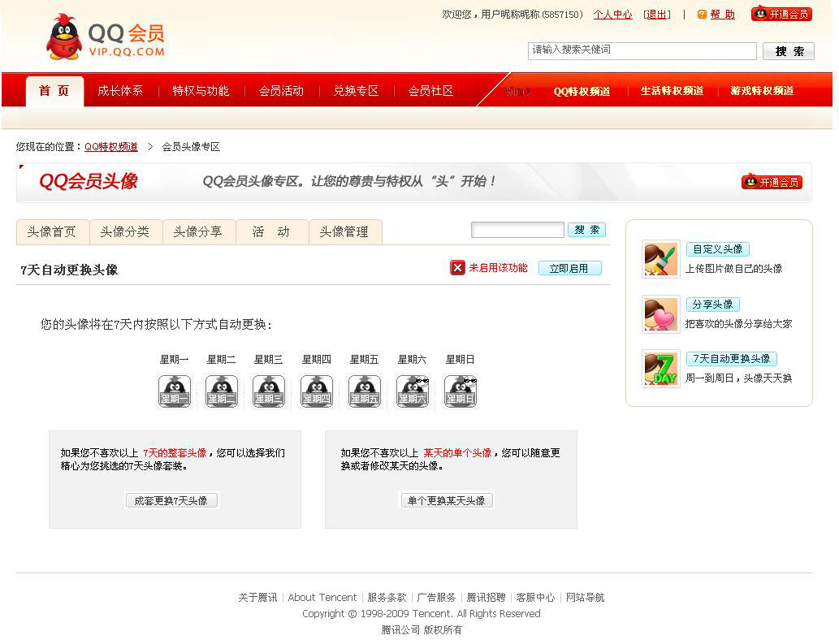Go to 游戏特权频道 channel
This screenshot has width=839, height=644.
(762, 91)
